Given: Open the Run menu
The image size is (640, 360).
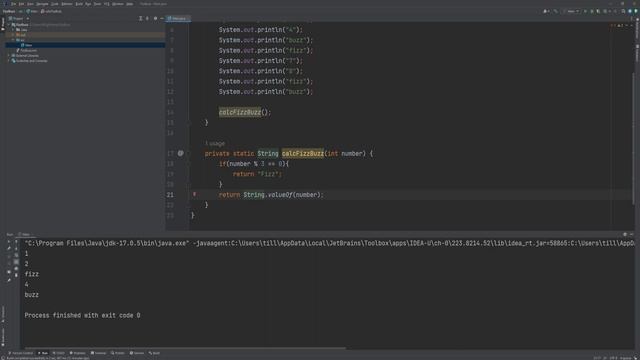Looking at the screenshot, I should 88,4.
